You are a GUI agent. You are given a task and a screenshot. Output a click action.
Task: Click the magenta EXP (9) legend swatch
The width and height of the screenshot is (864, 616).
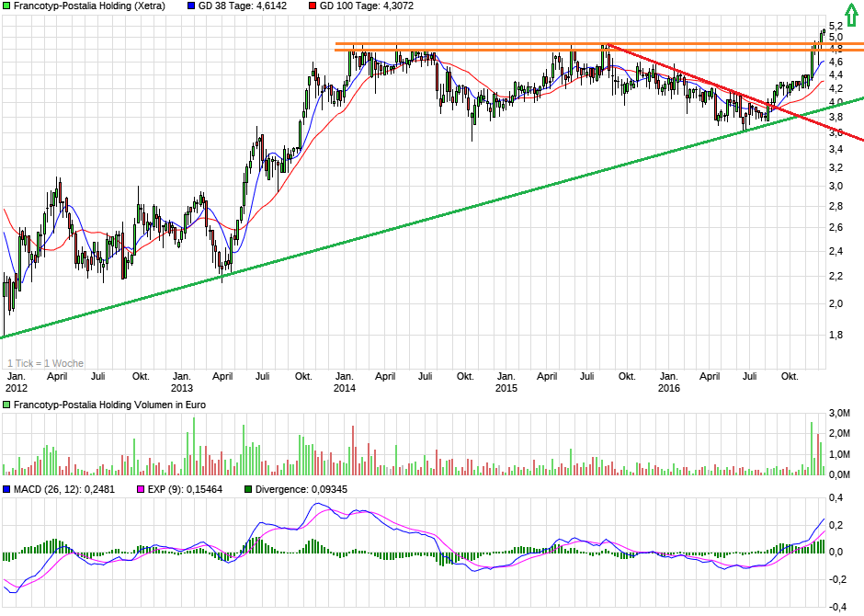[141, 489]
